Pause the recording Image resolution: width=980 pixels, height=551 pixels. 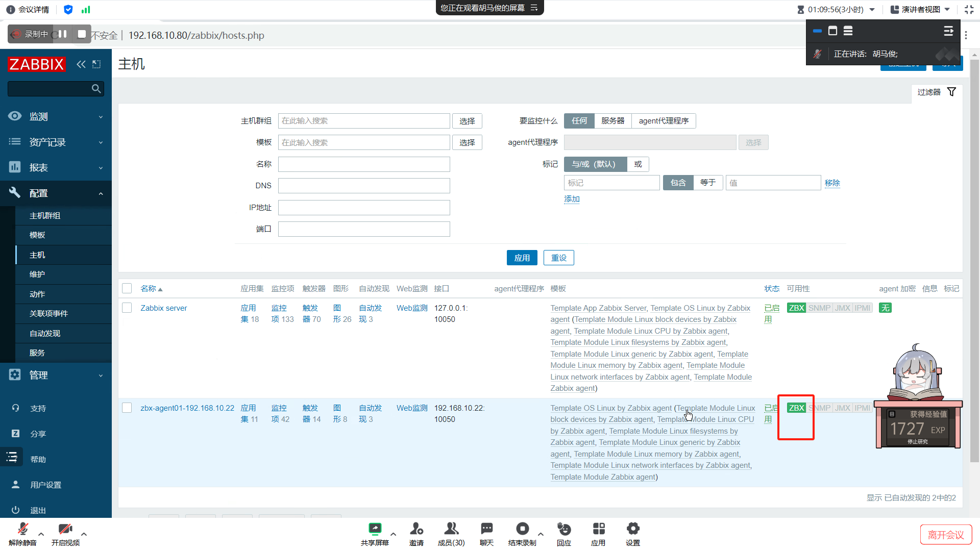(x=63, y=34)
